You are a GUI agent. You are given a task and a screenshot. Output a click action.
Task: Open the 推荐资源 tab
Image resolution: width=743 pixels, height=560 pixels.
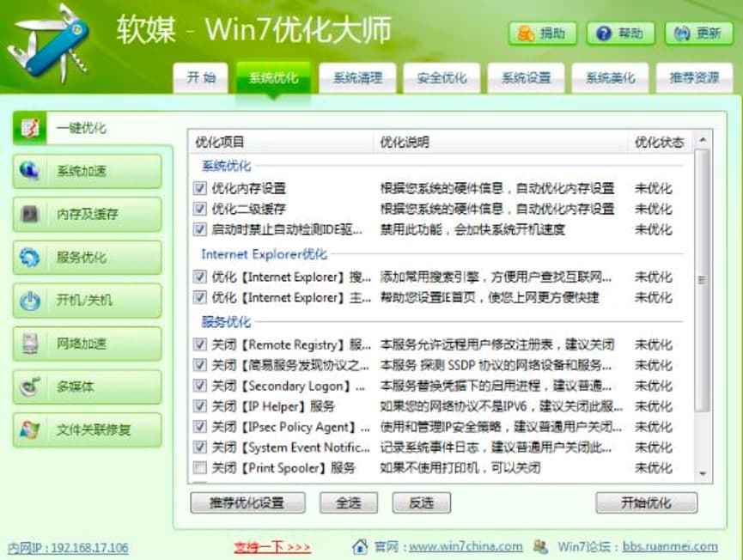(694, 77)
